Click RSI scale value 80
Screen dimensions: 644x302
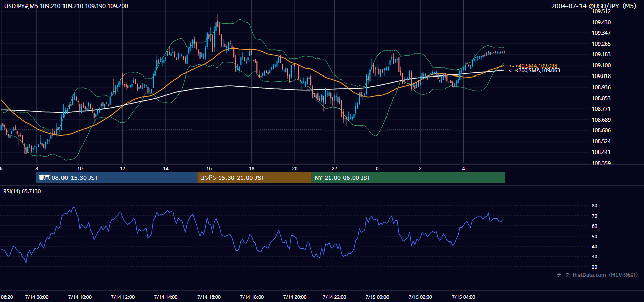pyautogui.click(x=594, y=206)
